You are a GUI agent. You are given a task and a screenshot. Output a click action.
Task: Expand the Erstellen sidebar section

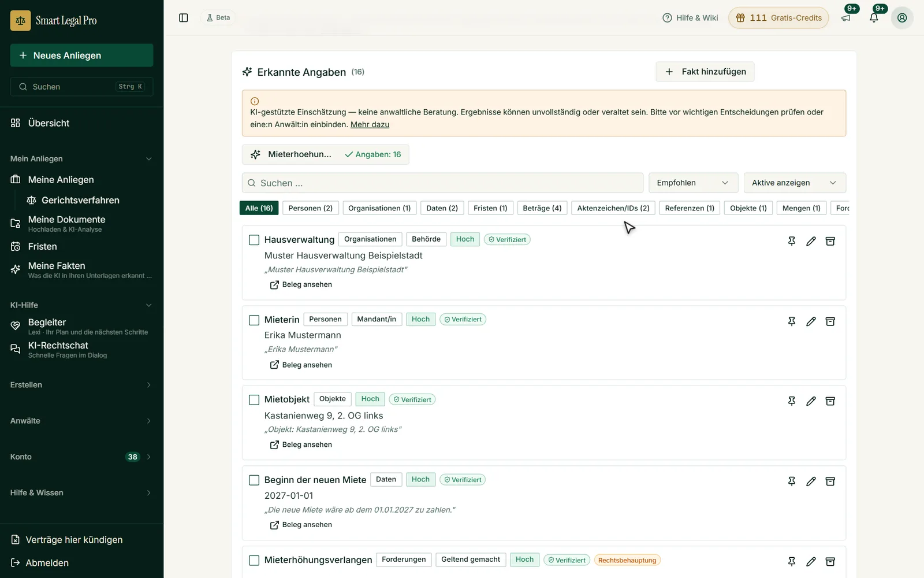tap(81, 385)
